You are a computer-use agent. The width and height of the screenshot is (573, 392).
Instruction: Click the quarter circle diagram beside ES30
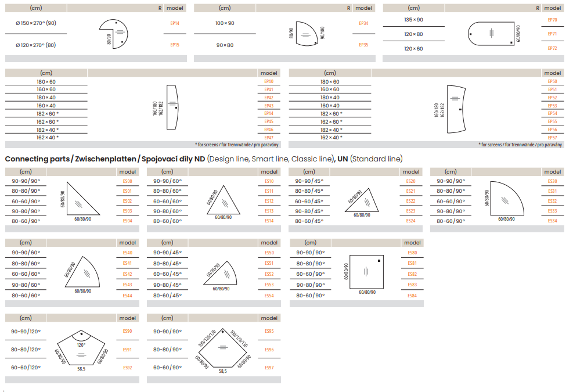point(507,198)
